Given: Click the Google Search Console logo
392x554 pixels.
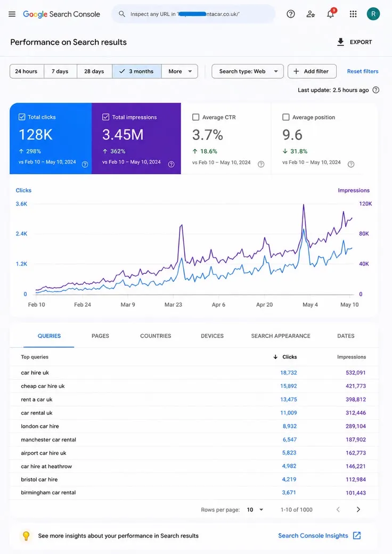Looking at the screenshot, I should [61, 14].
